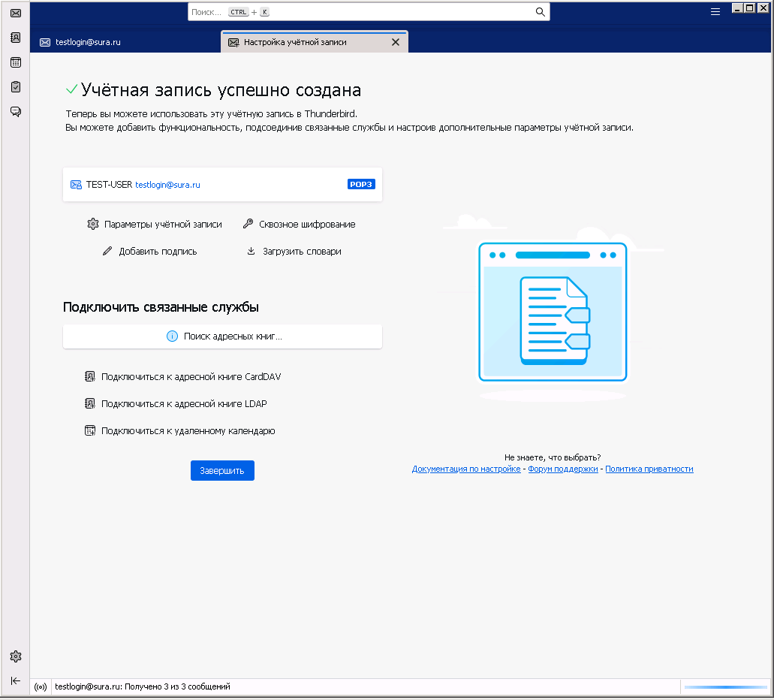Open Сквозное шифрование settings
The width and height of the screenshot is (774, 700).
click(307, 224)
